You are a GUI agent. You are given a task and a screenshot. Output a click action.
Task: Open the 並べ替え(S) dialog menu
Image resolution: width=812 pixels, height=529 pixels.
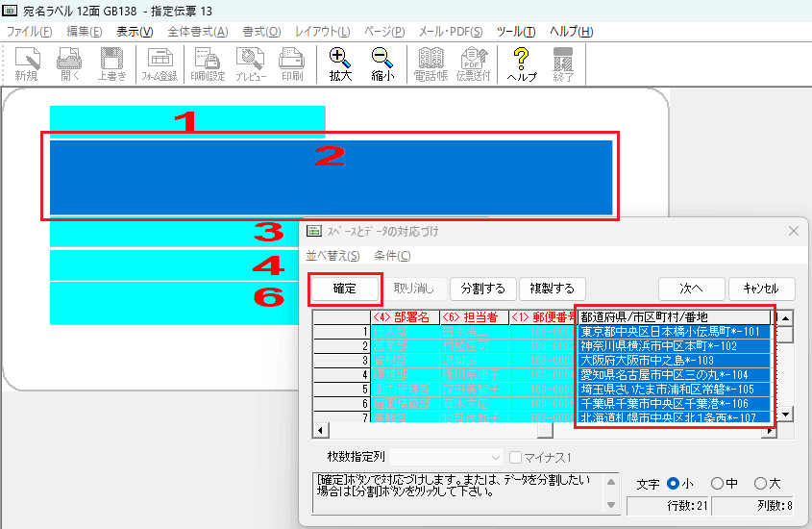[x=333, y=256]
